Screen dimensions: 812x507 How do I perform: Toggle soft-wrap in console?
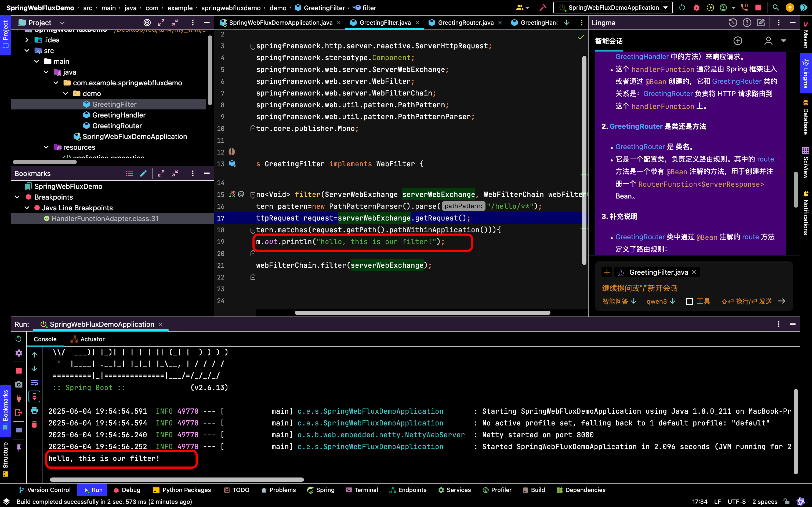click(34, 383)
